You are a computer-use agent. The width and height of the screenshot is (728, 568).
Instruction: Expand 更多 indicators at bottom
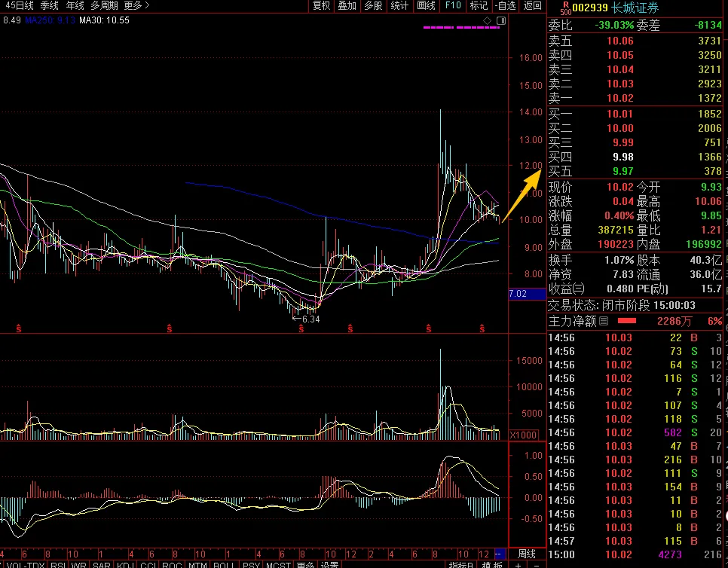(x=305, y=565)
